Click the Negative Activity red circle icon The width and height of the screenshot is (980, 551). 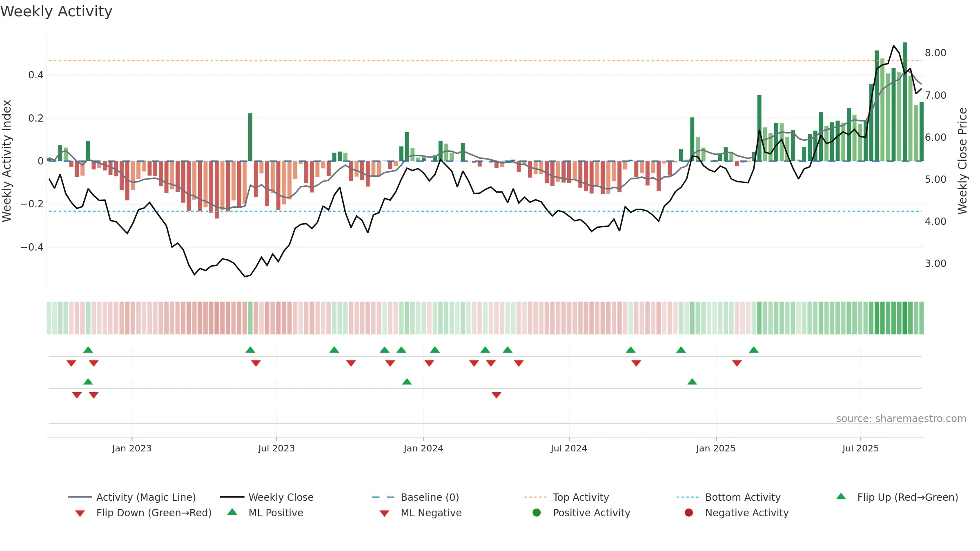[689, 513]
